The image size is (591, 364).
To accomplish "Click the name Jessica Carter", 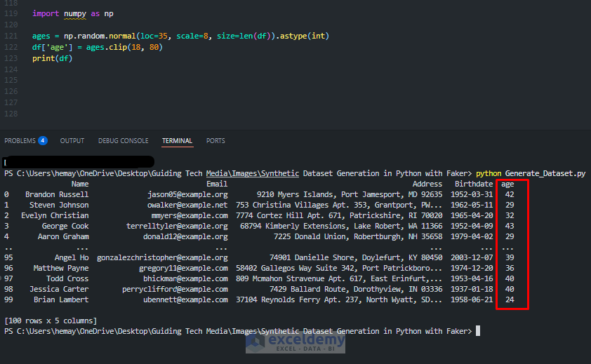I will (59, 290).
